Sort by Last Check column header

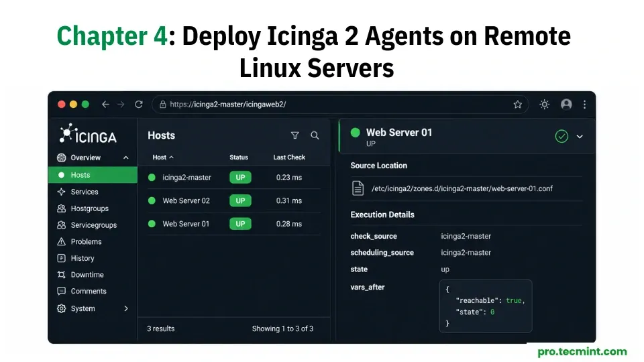[289, 157]
